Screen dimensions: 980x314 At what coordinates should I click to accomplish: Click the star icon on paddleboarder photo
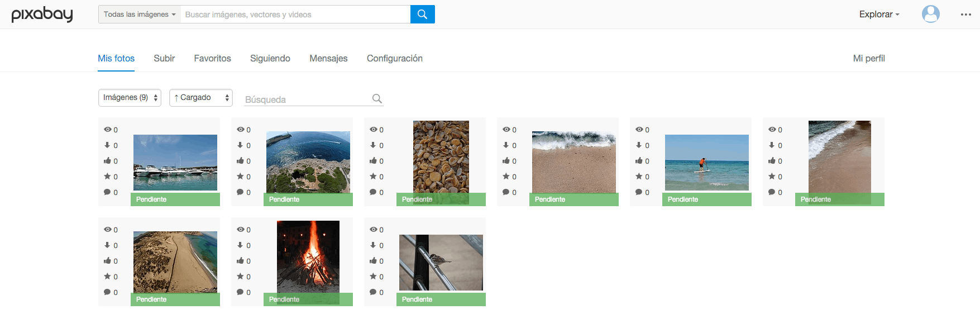click(639, 177)
